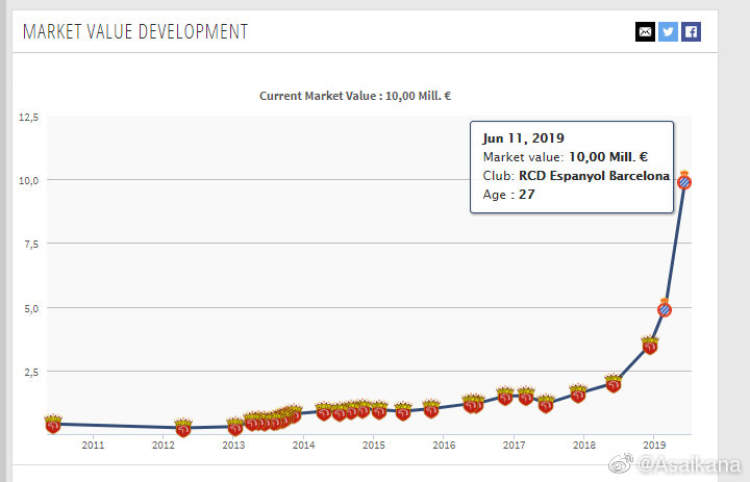750x482 pixels.
Task: Share chart via the Facebook icon
Action: pos(691,32)
